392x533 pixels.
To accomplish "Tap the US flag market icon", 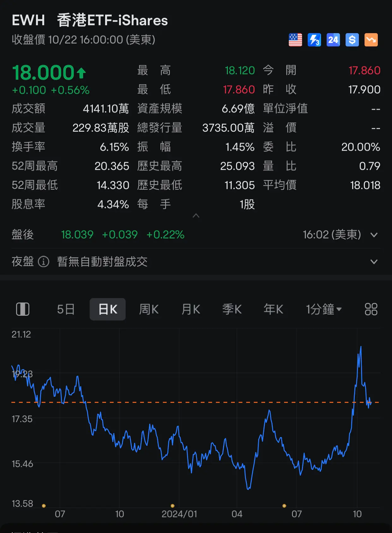I will click(295, 40).
